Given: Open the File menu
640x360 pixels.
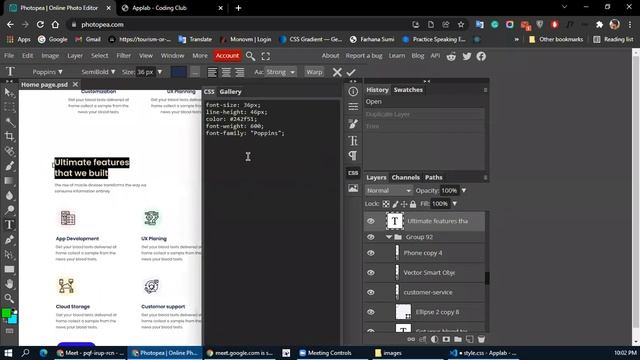Looking at the screenshot, I should pos(9,56).
